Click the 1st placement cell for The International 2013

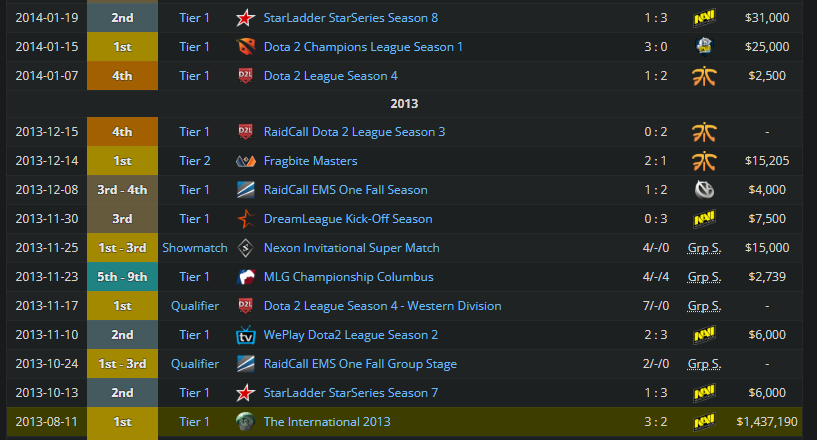122,422
